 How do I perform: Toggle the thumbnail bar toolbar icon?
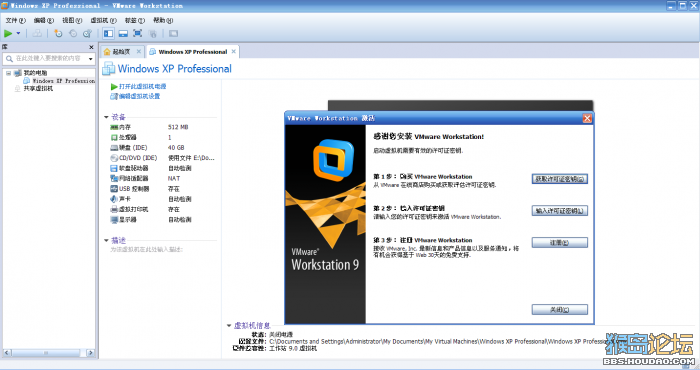point(123,33)
